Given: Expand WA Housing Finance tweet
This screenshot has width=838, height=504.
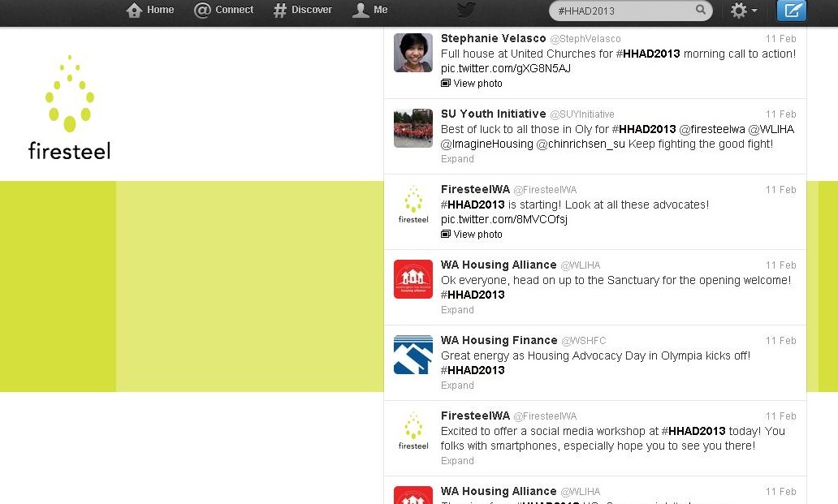Looking at the screenshot, I should click(457, 386).
